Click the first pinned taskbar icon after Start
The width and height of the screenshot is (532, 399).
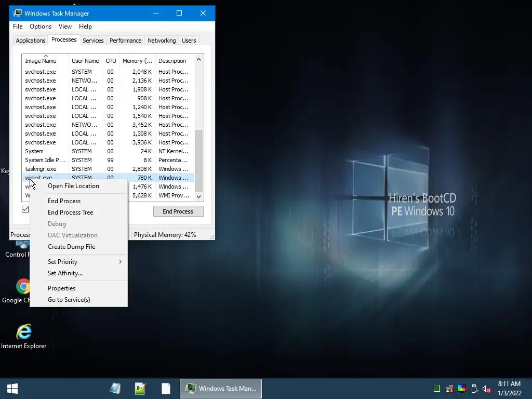click(x=115, y=389)
